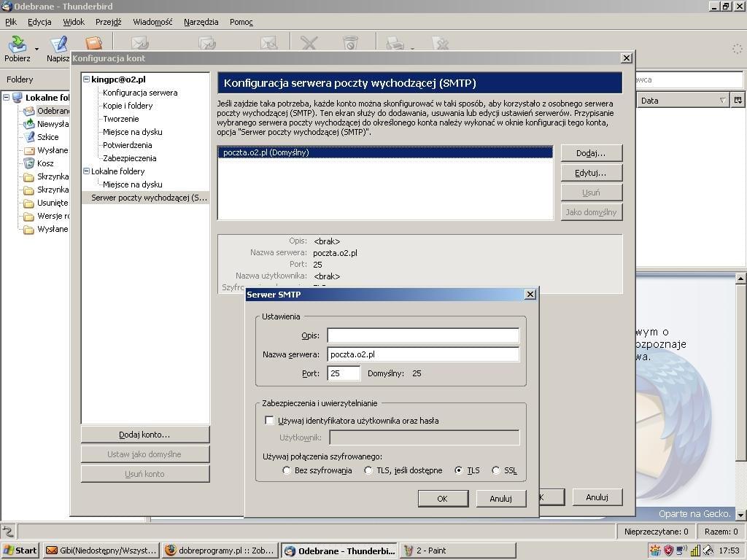747x560 pixels.
Task: Click the Nazwa serwera input field
Action: 423,354
